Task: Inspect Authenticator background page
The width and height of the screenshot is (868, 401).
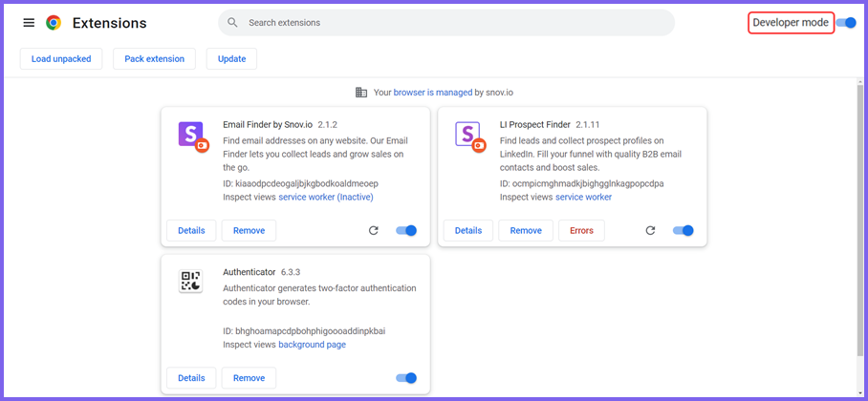Action: click(313, 345)
